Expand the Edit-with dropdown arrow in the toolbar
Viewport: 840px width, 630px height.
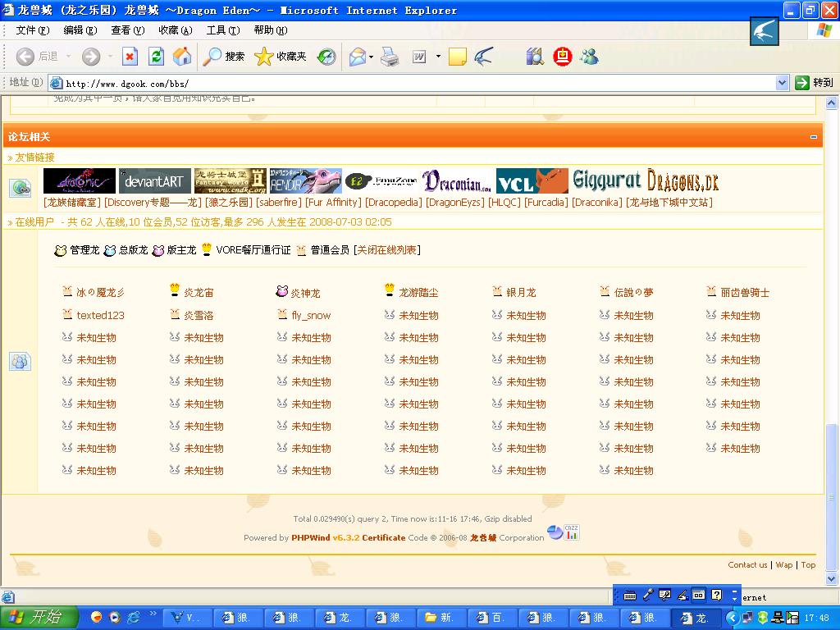click(438, 57)
